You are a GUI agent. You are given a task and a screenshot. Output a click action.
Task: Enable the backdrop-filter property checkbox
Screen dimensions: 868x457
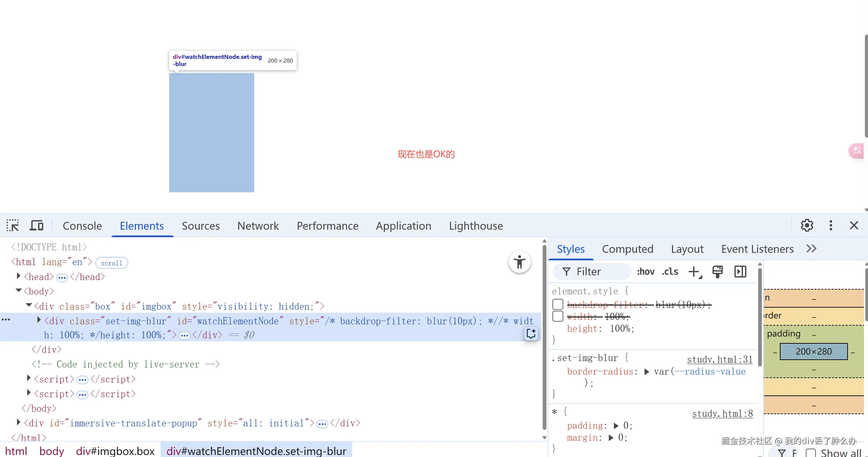pos(557,304)
